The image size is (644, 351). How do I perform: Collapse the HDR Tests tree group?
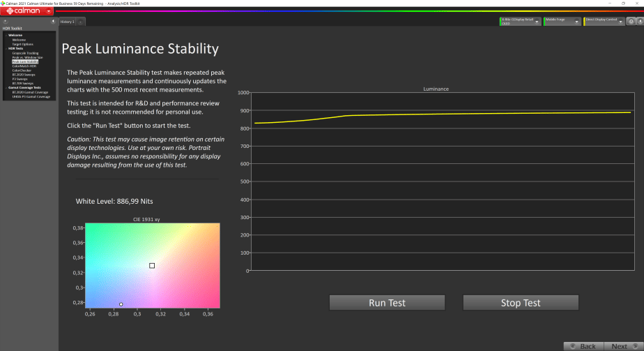point(6,49)
